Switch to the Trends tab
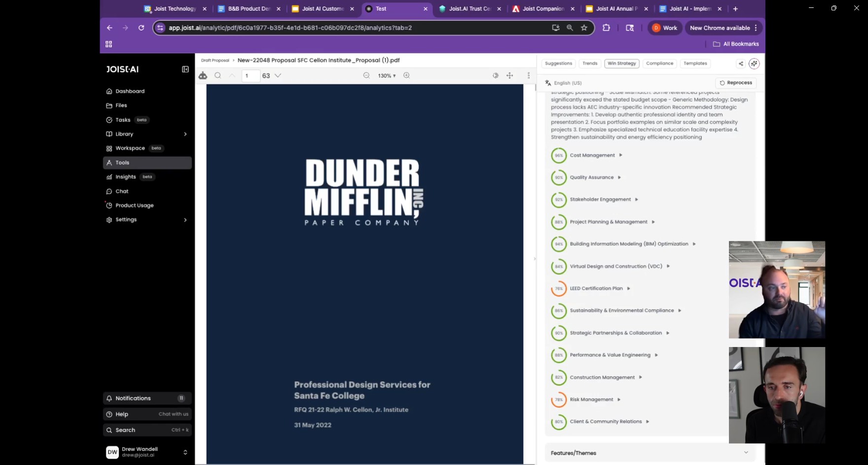Viewport: 868px width, 465px height. click(x=590, y=64)
